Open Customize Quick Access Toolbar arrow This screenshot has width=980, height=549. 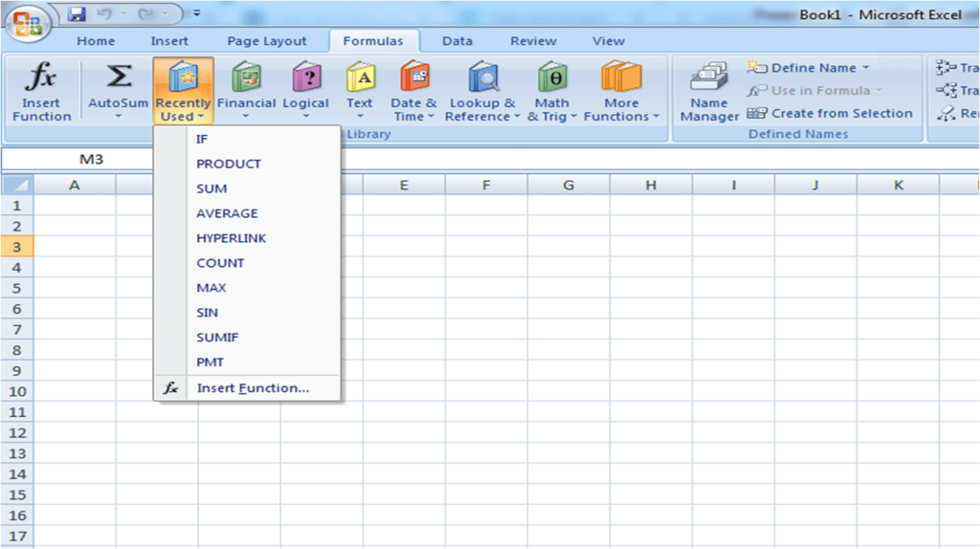tap(197, 13)
